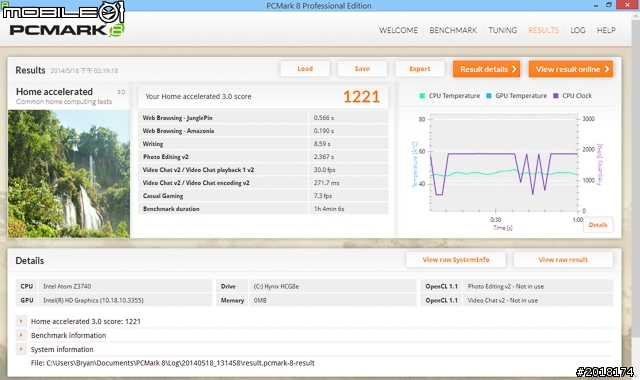Screen dimensions: 640x380
Task: Click the Load button
Action: [305, 69]
